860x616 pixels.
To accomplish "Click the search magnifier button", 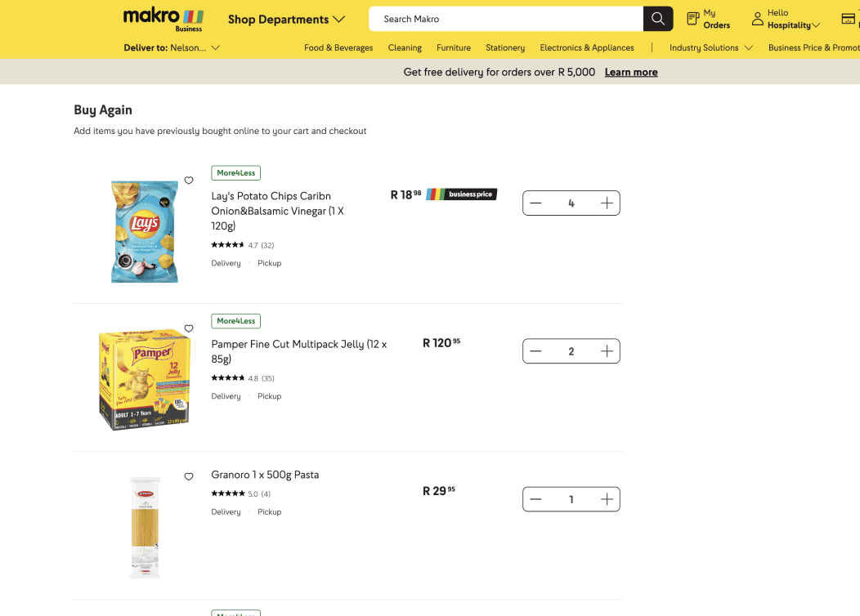I will 657,19.
